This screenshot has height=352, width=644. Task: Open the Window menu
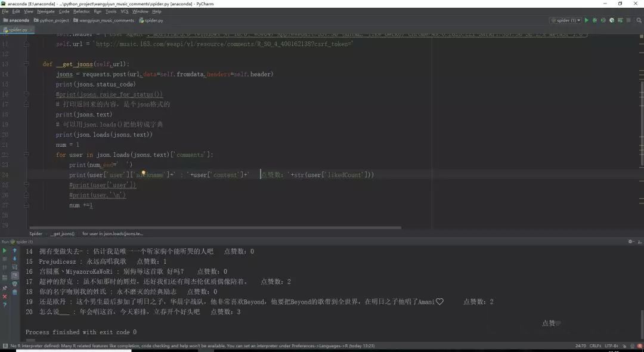pos(140,11)
